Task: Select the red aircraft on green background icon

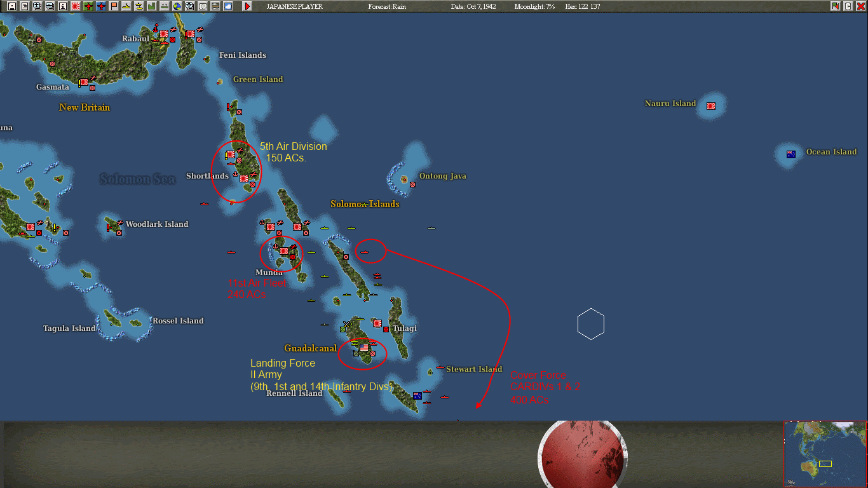Action: click(88, 6)
